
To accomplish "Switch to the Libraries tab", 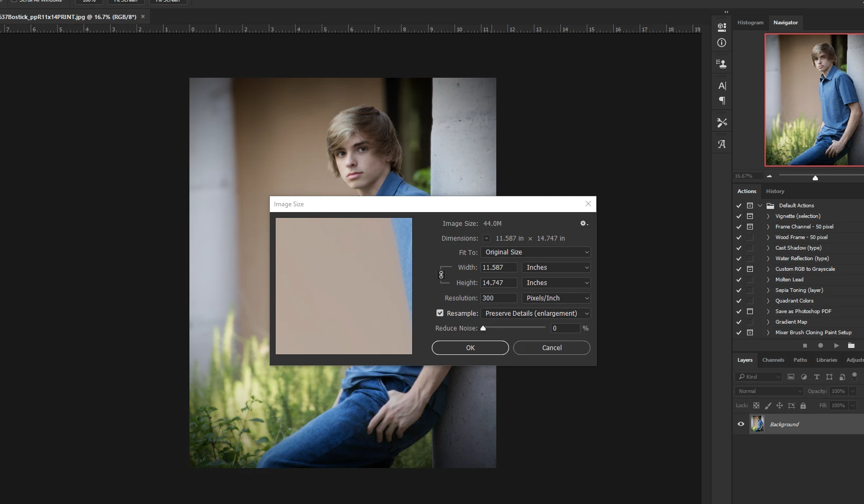I will coord(826,360).
